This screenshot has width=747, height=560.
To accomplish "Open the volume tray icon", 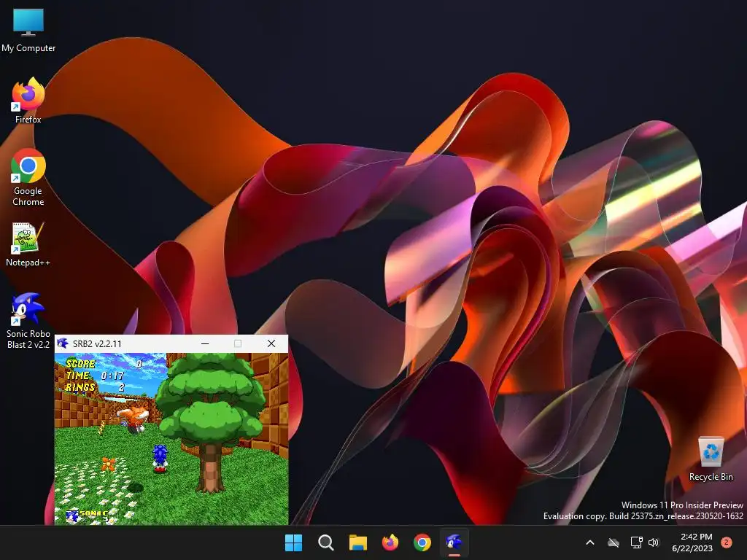I will 654,542.
